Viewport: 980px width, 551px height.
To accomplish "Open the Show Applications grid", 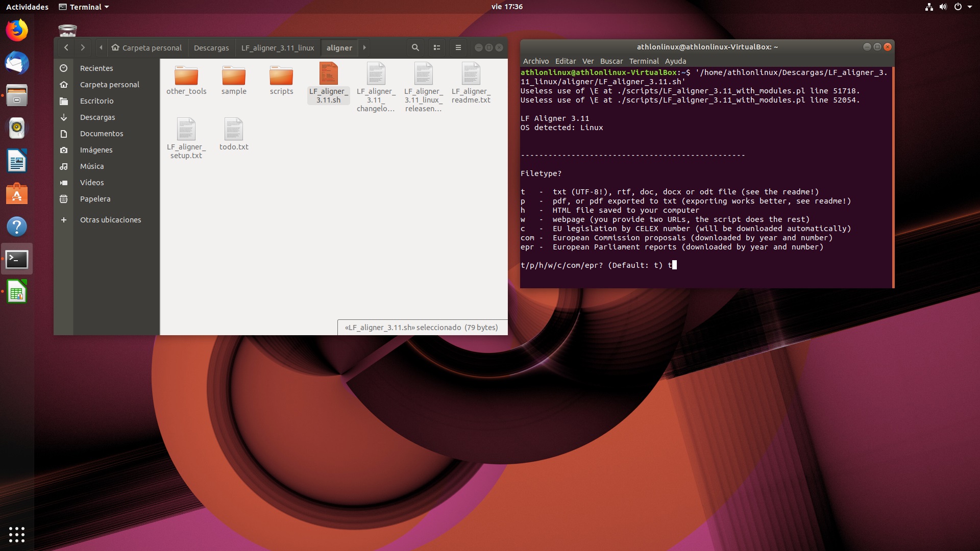I will pyautogui.click(x=17, y=534).
